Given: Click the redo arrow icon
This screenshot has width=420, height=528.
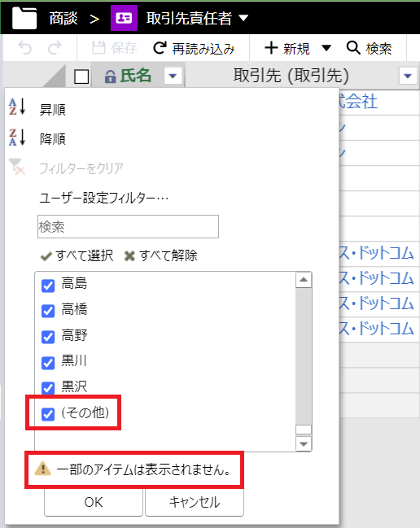Looking at the screenshot, I should [55, 48].
